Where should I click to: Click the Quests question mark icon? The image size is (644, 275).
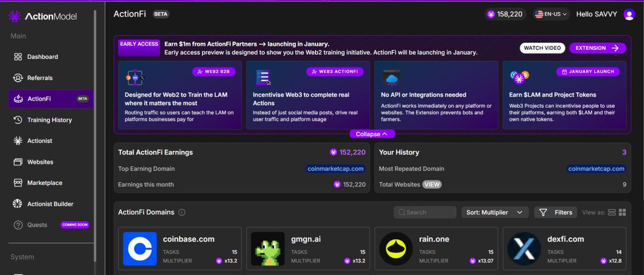pos(18,225)
